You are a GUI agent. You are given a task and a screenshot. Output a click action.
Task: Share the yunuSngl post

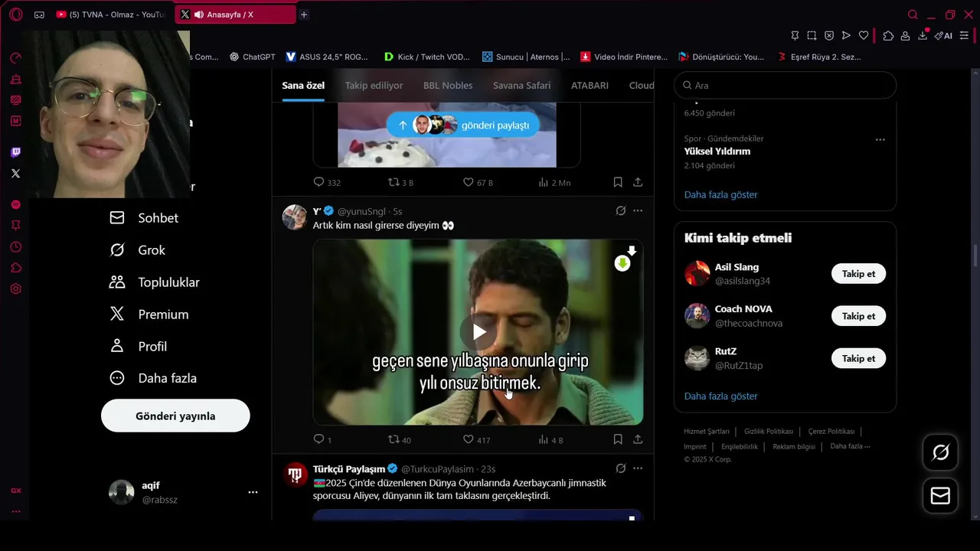pyautogui.click(x=638, y=439)
